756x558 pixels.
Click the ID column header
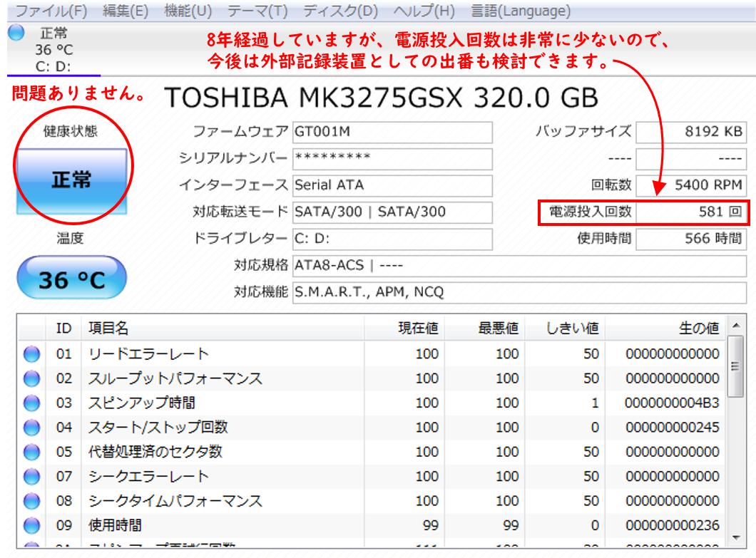(63, 328)
